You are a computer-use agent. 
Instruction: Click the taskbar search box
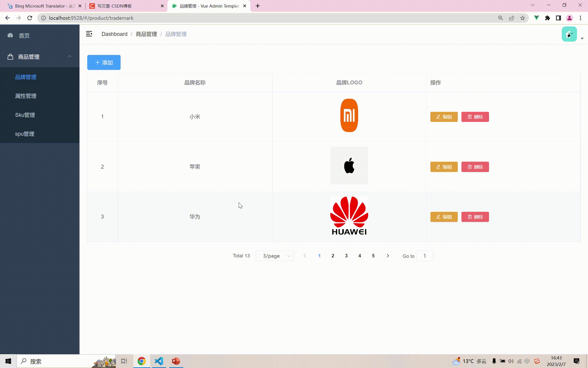66,361
